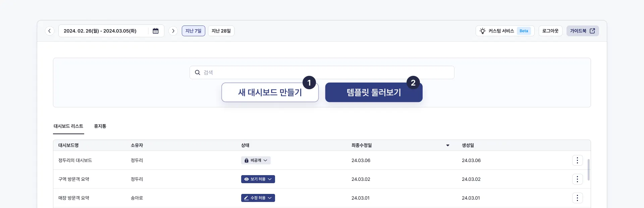This screenshot has width=644, height=208.
Task: Open the calendar date picker icon
Action: [x=156, y=31]
